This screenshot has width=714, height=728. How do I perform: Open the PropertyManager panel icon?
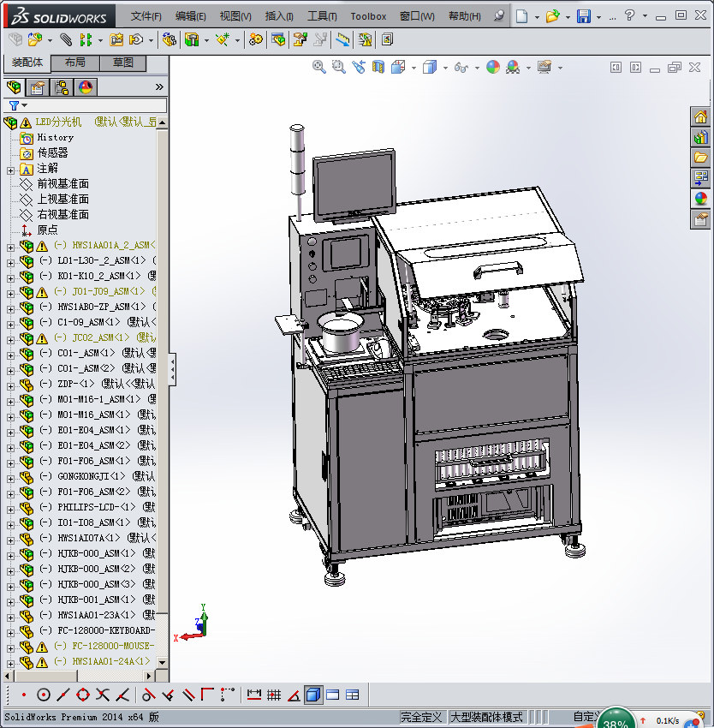pyautogui.click(x=38, y=87)
